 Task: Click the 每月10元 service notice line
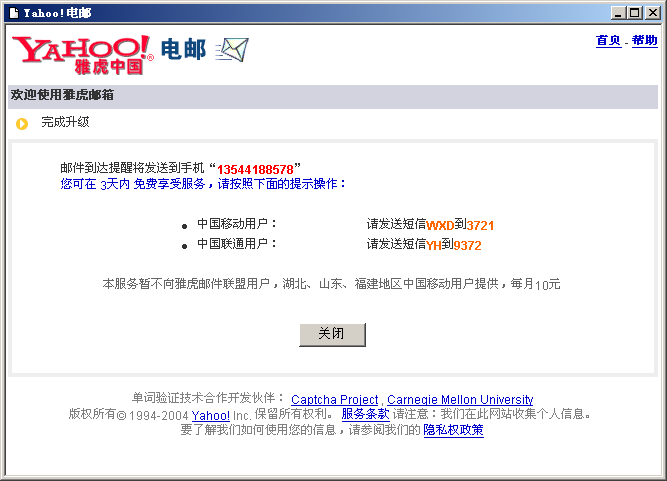[x=331, y=284]
